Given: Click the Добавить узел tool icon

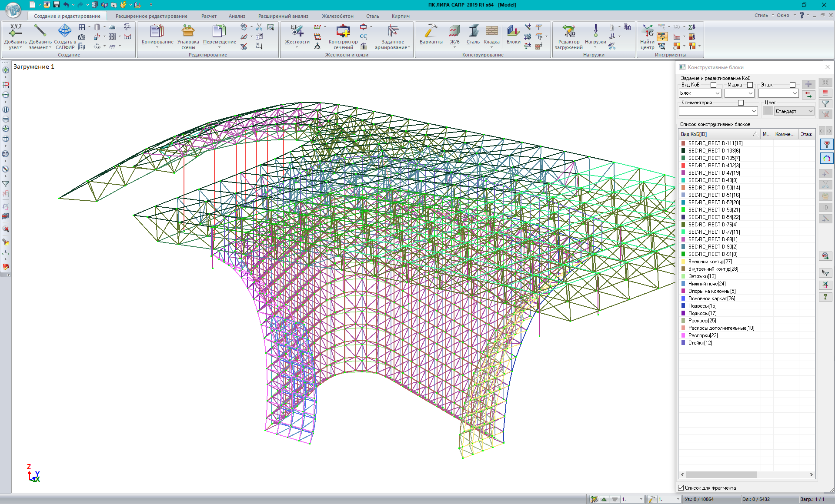Looking at the screenshot, I should 16,31.
